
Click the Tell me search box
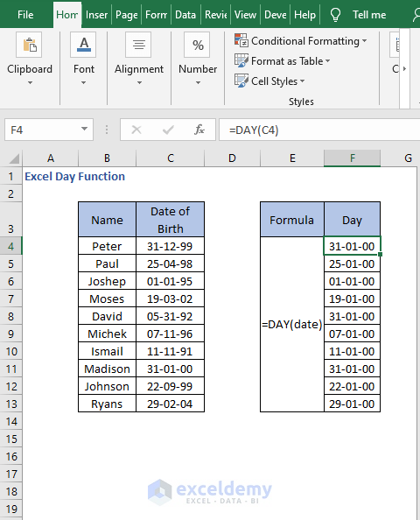369,15
